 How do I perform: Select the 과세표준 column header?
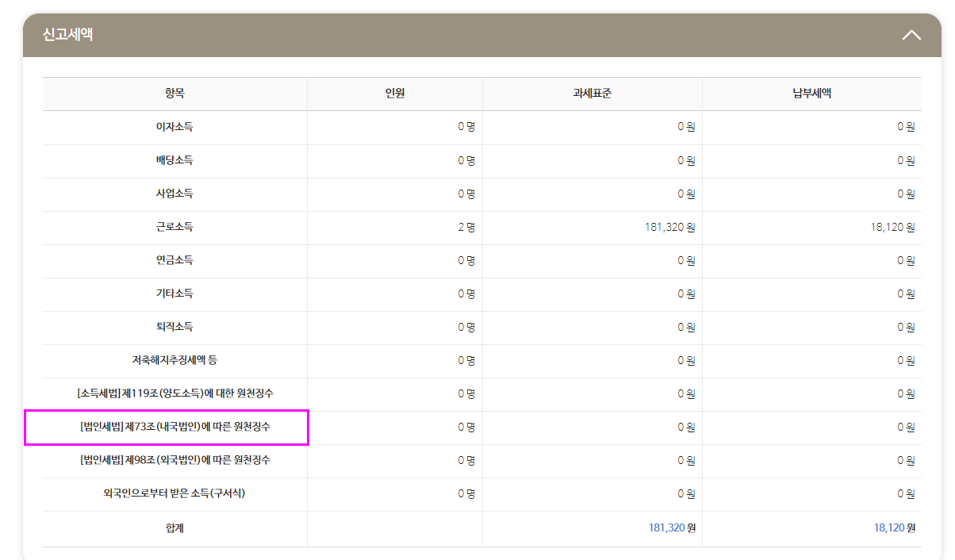pyautogui.click(x=592, y=94)
